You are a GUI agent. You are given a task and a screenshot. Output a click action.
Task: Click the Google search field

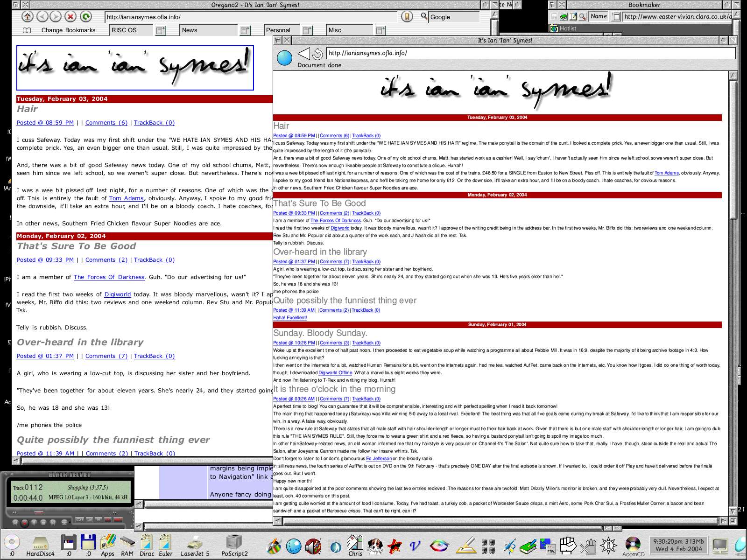[453, 17]
